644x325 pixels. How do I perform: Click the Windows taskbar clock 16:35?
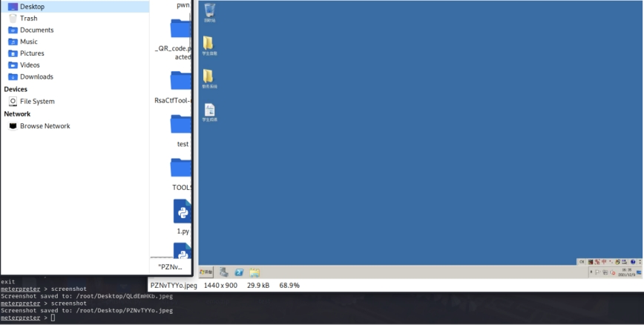(627, 272)
